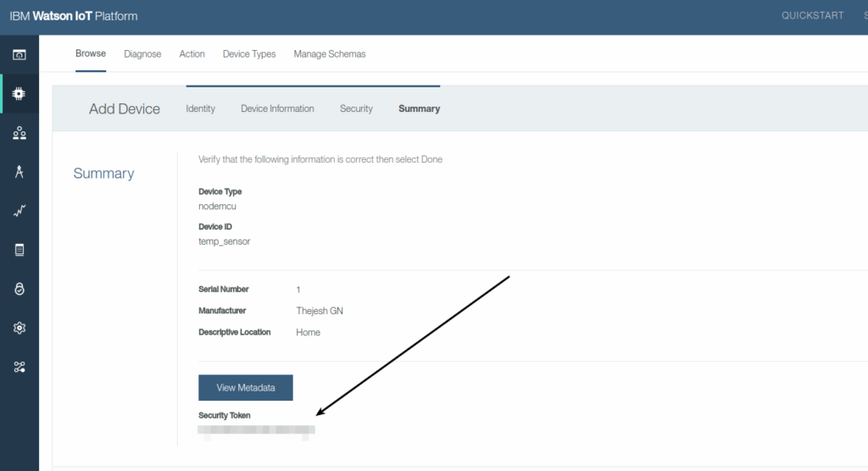Screen dimensions: 868x471
Task: Open the Security lock icon
Action: (19, 289)
